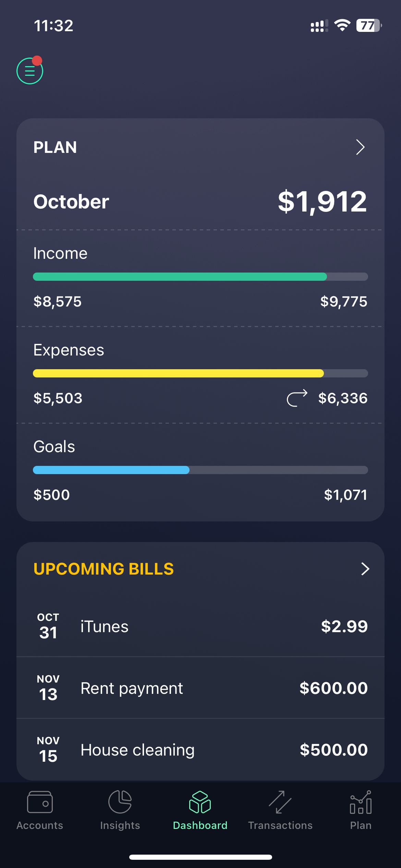Expand the PLAN card chevron
Image resolution: width=401 pixels, height=868 pixels.
(x=360, y=147)
